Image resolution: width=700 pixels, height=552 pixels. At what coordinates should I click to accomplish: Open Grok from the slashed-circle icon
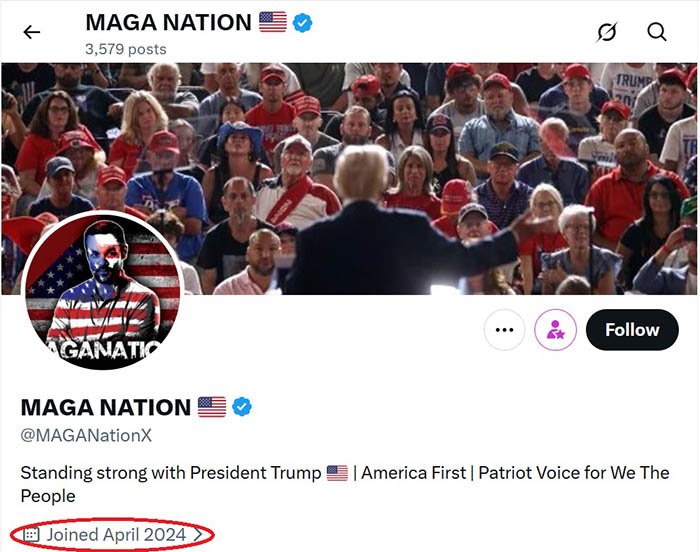pos(607,32)
